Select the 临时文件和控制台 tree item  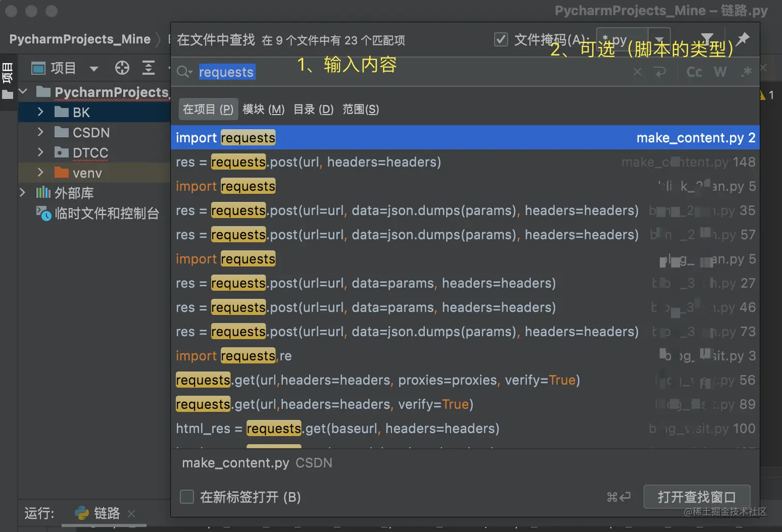tap(107, 213)
